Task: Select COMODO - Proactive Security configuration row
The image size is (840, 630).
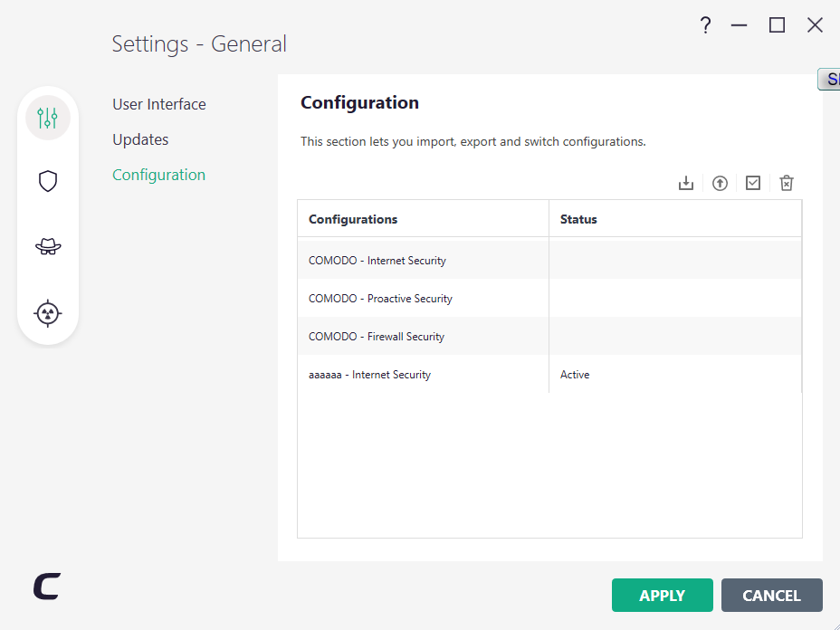Action: [x=380, y=299]
